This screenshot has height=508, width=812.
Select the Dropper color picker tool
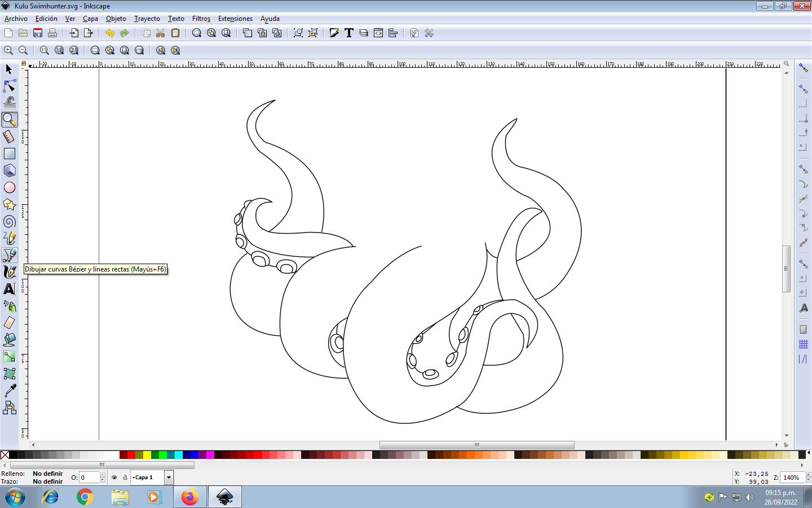(x=9, y=391)
